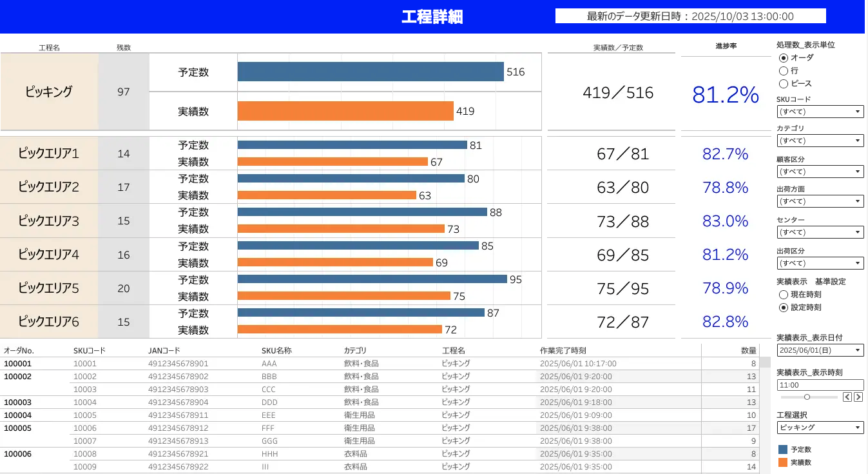The height and width of the screenshot is (474, 868).
Task: Click the 数量 column header
Action: (749, 350)
